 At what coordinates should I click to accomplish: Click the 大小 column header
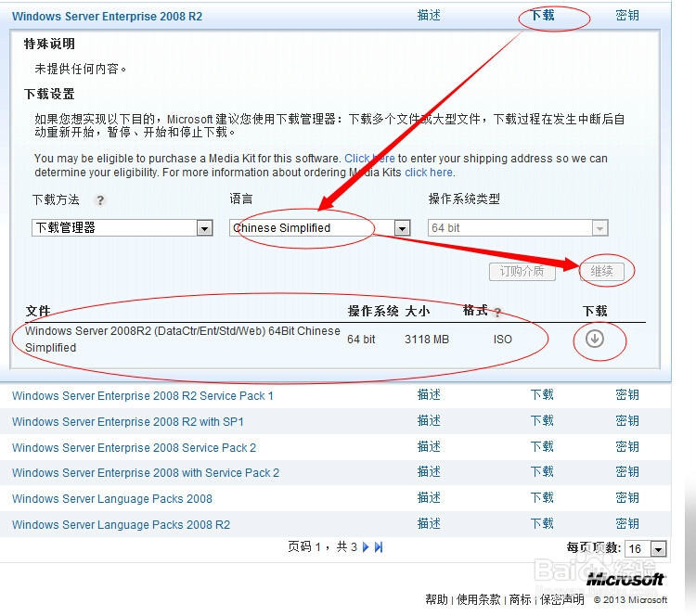click(x=418, y=311)
